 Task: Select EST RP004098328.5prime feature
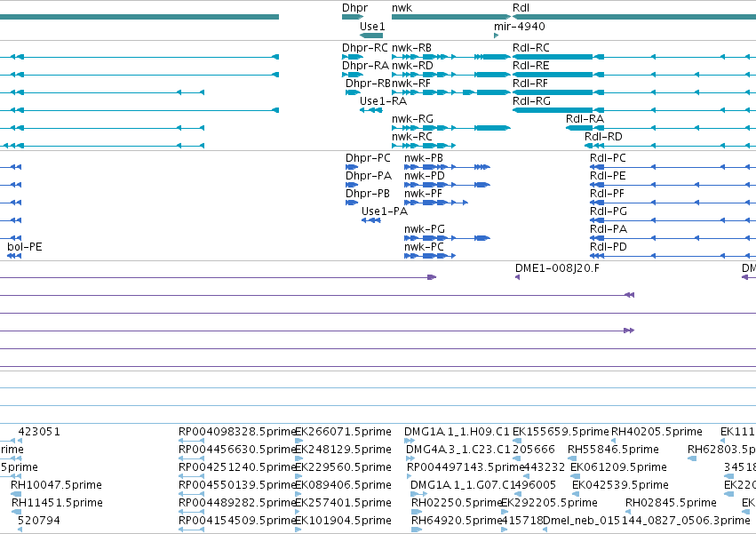[191, 441]
